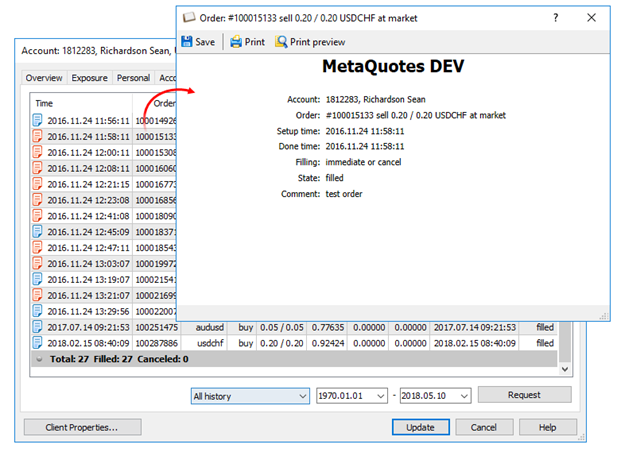
Task: Click the Print printer icon
Action: pyautogui.click(x=236, y=42)
